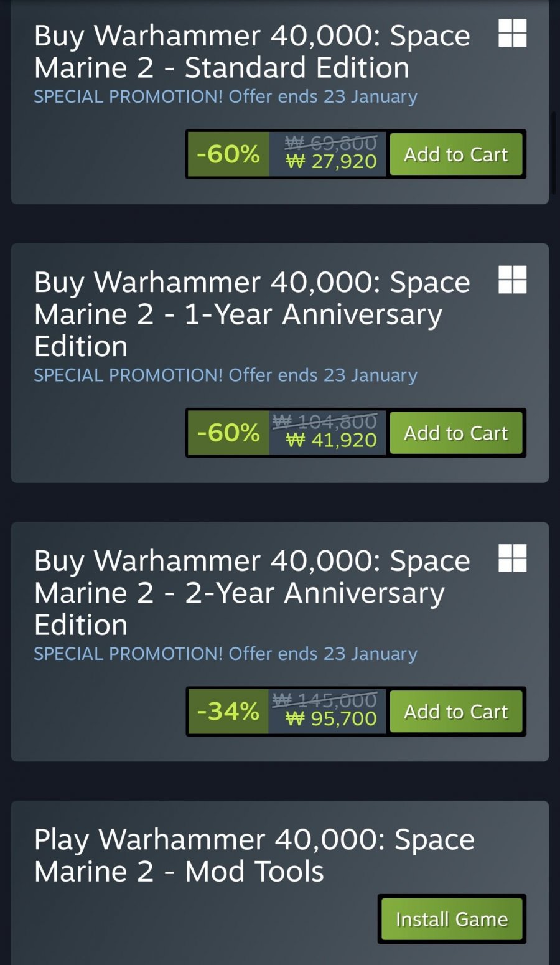
Task: Click the -60% badge on 1-Year Edition
Action: pyautogui.click(x=228, y=433)
